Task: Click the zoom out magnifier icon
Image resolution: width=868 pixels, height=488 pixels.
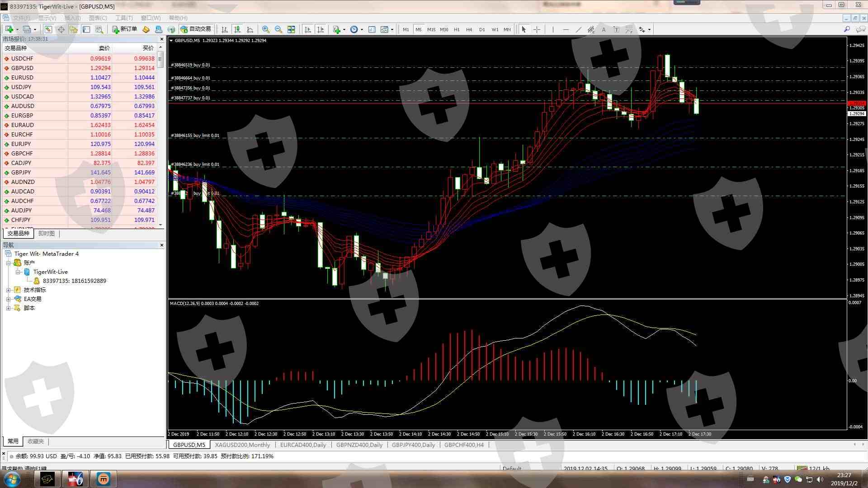Action: coord(278,29)
